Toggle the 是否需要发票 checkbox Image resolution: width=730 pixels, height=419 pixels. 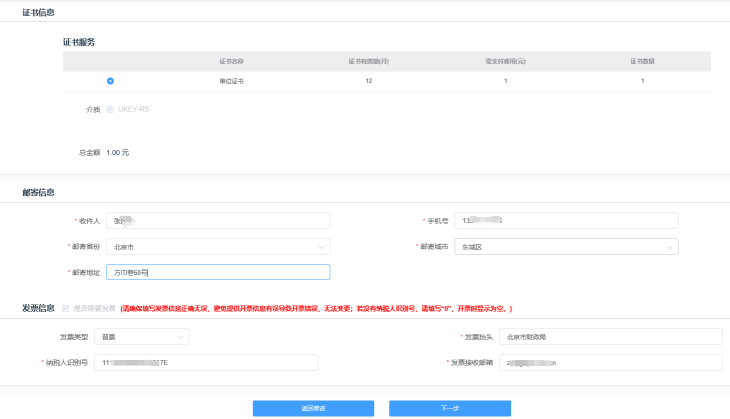coord(66,309)
